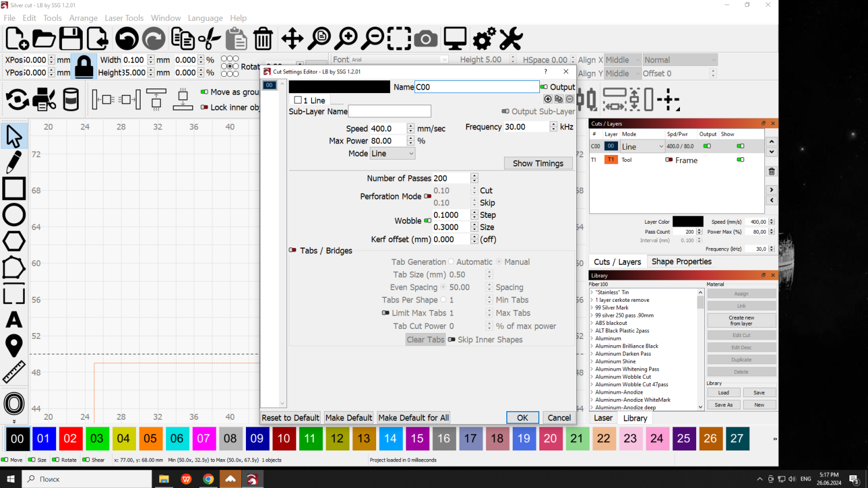Expand the Aluminum Wobble Cut library entry

tap(591, 377)
